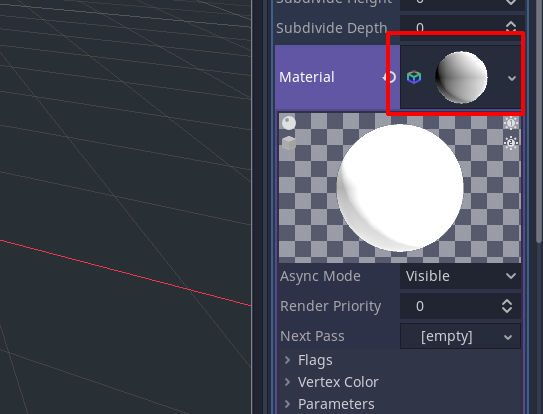Screen dimensions: 543x414
Task: Click the small material sphere thumbnail
Action: [461, 77]
